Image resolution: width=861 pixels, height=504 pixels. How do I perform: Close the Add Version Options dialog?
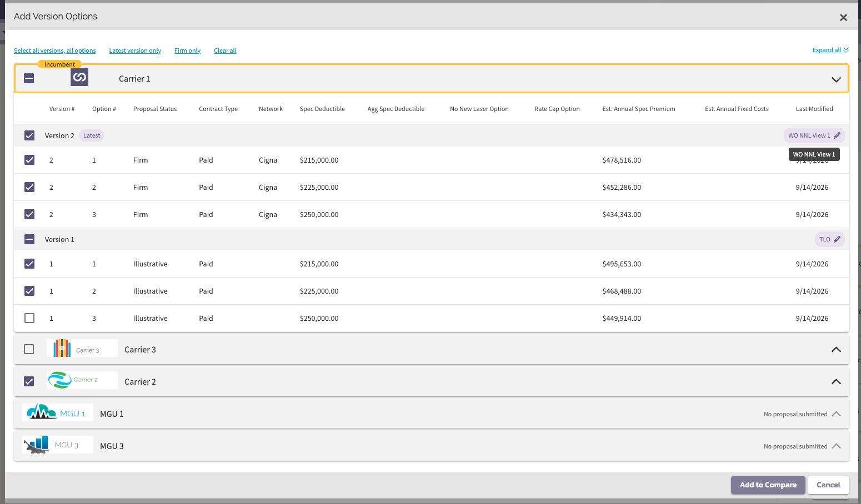pos(843,17)
